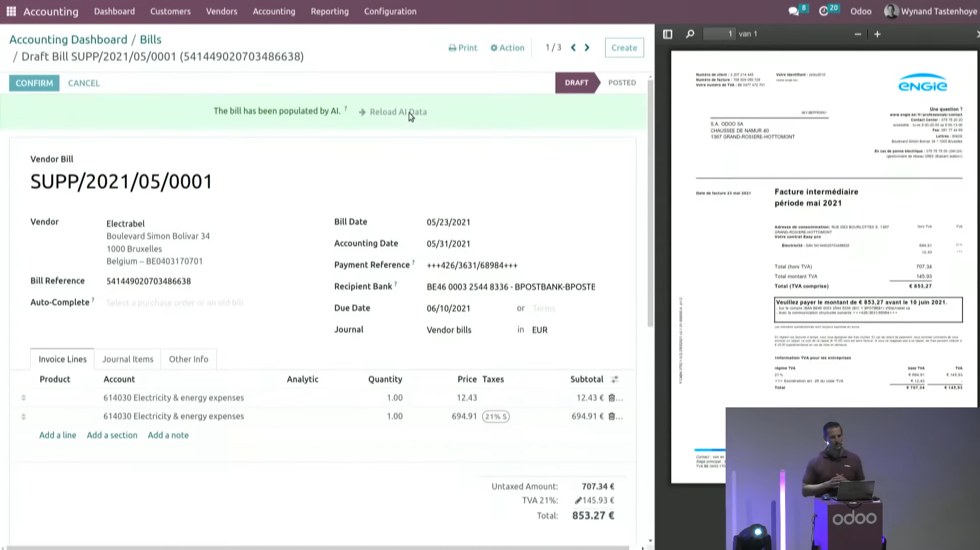Image resolution: width=980 pixels, height=550 pixels.
Task: Click the PDF page number field
Action: pyautogui.click(x=719, y=34)
